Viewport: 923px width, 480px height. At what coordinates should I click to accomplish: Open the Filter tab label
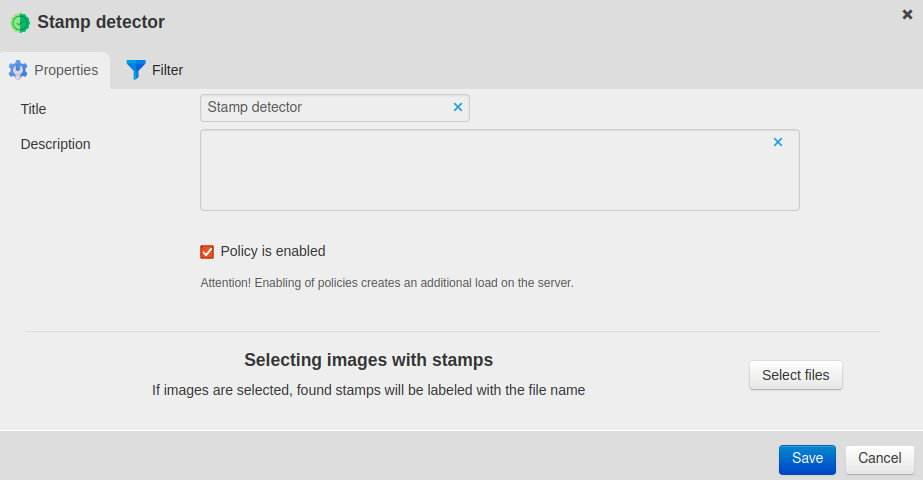[167, 70]
